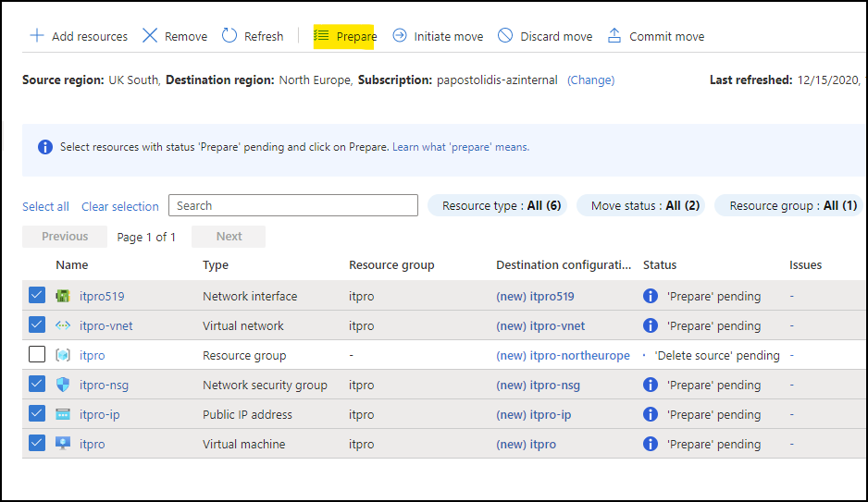The width and height of the screenshot is (868, 502).
Task: Open the 'Learn what prepare means' link
Action: [461, 147]
